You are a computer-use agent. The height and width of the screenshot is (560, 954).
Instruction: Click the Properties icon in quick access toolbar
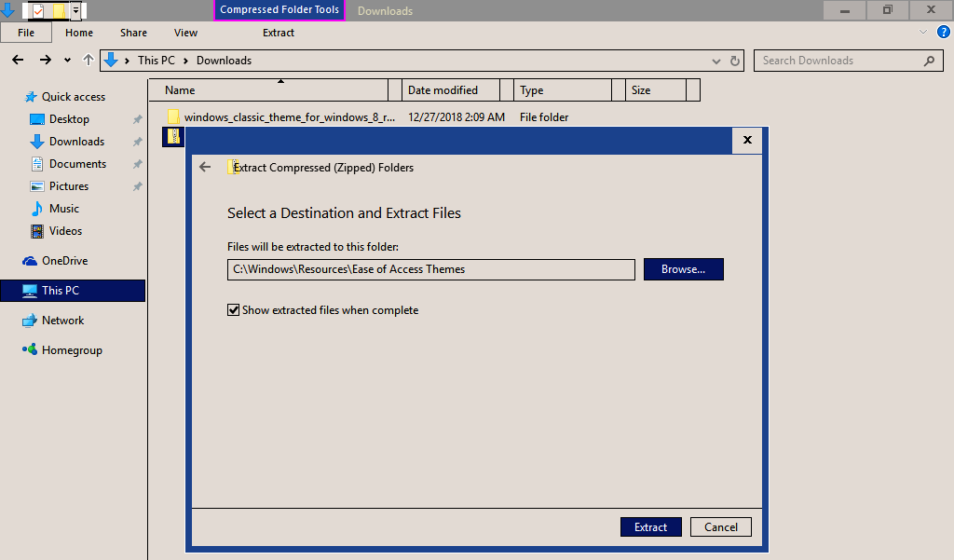click(x=38, y=11)
